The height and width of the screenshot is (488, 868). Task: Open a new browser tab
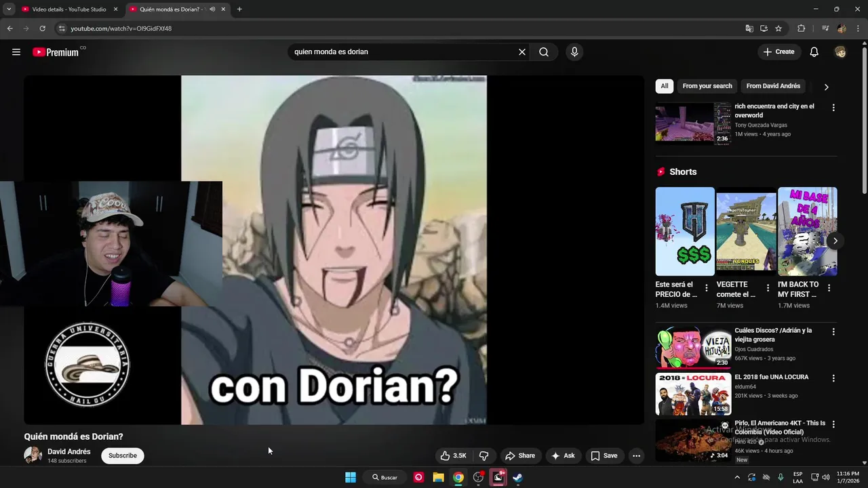point(239,9)
